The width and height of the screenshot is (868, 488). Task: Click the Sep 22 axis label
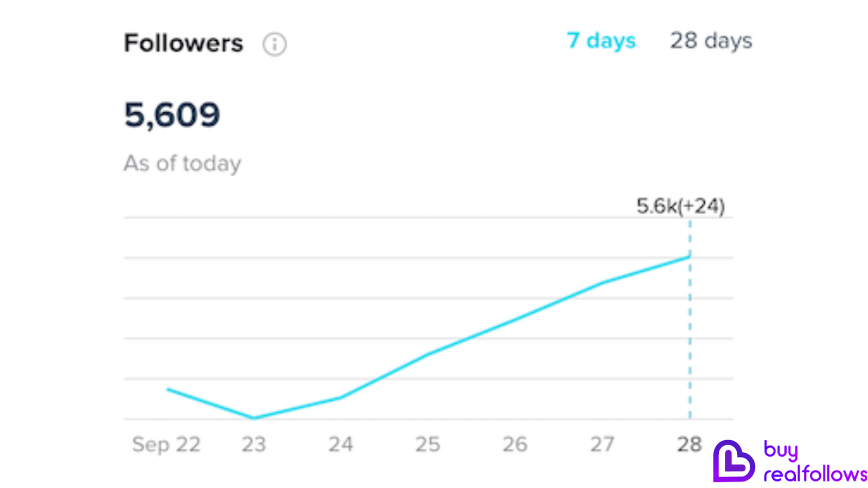165,445
